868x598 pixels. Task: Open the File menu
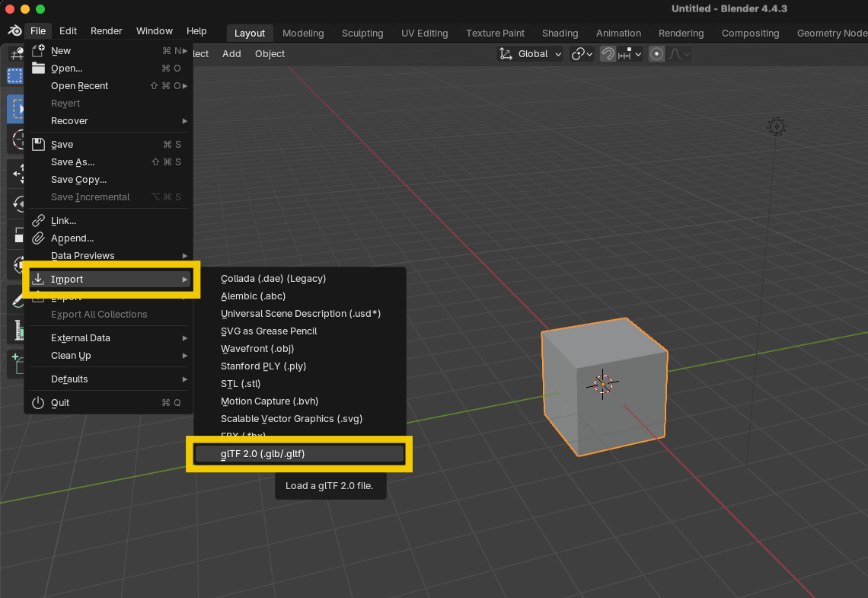click(x=38, y=31)
